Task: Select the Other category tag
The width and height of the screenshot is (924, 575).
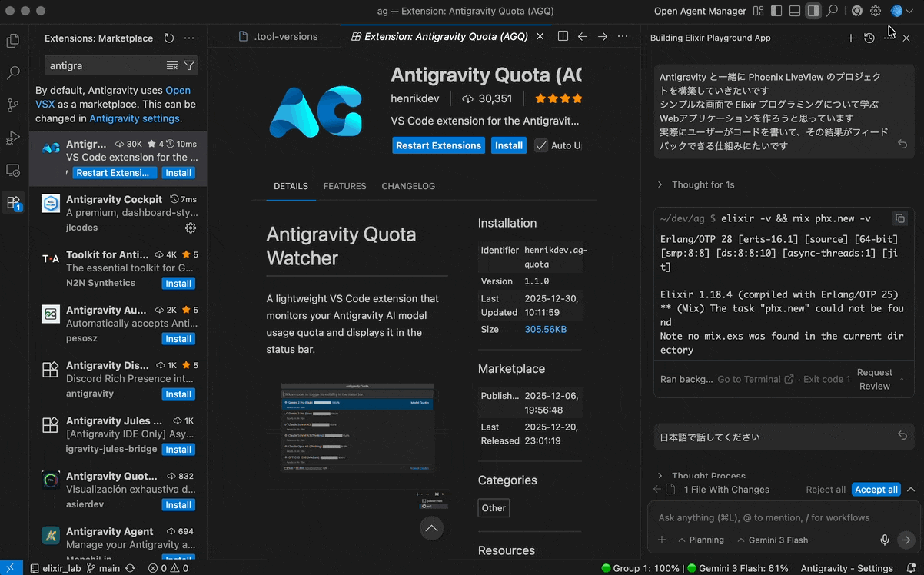Action: (x=494, y=508)
